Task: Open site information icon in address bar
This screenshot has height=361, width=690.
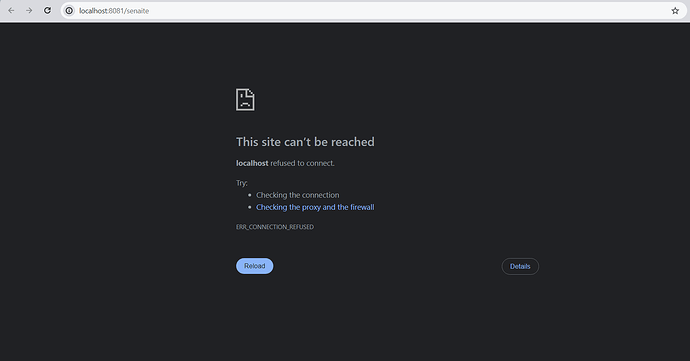Action: click(69, 11)
